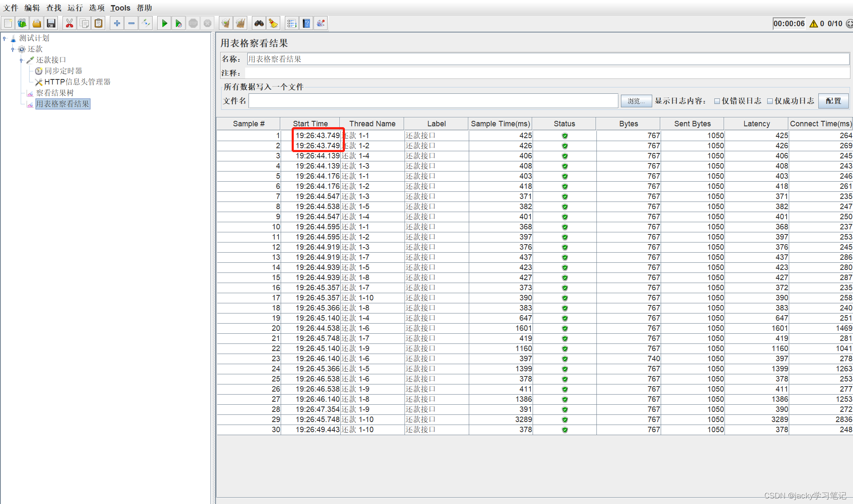Sort by Sample Time(ms) column header
Viewport: 853px width, 504px height.
tap(500, 124)
